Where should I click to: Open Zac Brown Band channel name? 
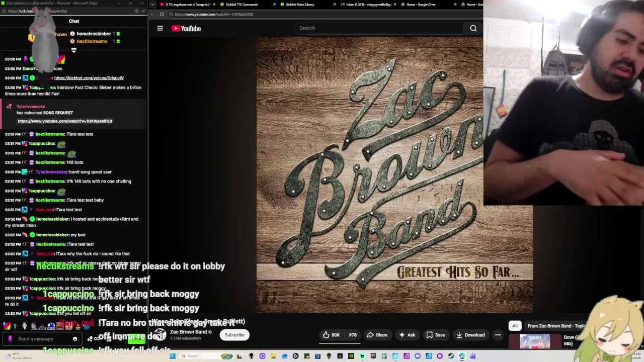188,332
